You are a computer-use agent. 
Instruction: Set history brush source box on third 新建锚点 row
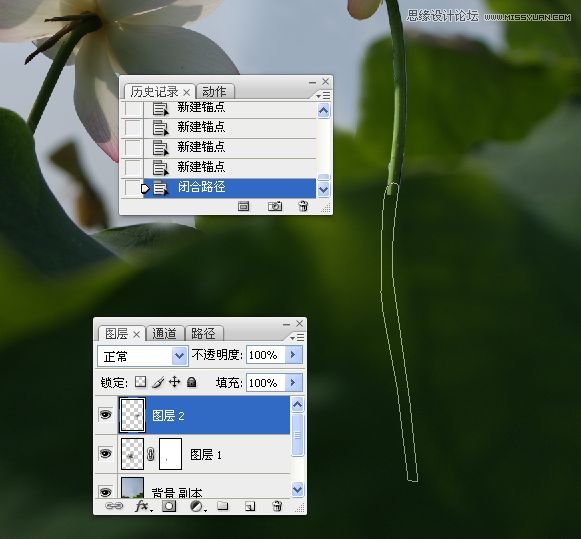(x=133, y=147)
